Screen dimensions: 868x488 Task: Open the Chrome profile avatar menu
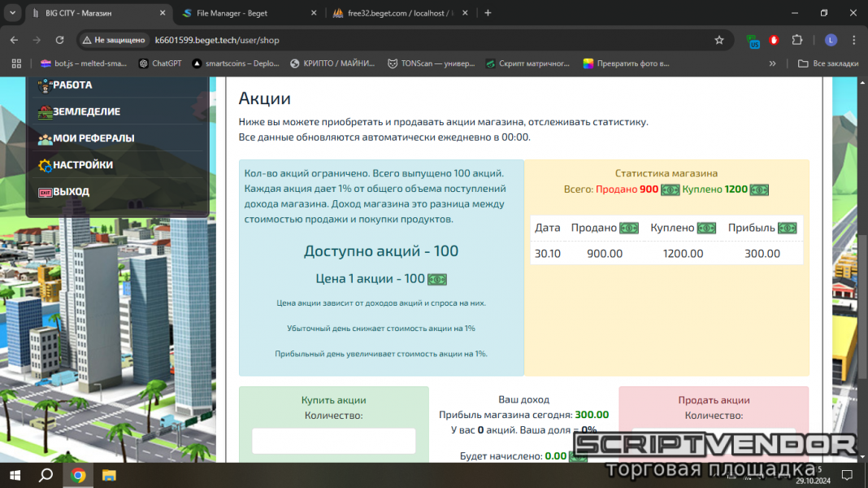tap(830, 39)
